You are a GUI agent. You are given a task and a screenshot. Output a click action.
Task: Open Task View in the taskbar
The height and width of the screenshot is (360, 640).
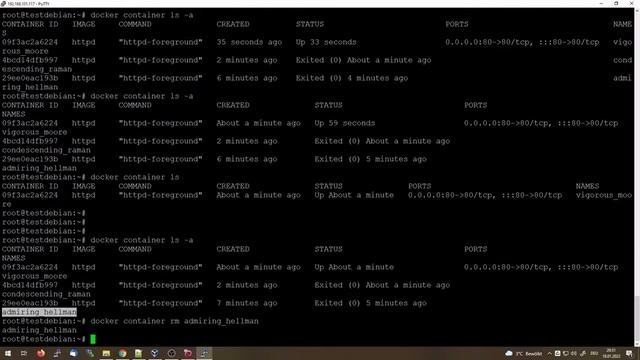coord(24,353)
